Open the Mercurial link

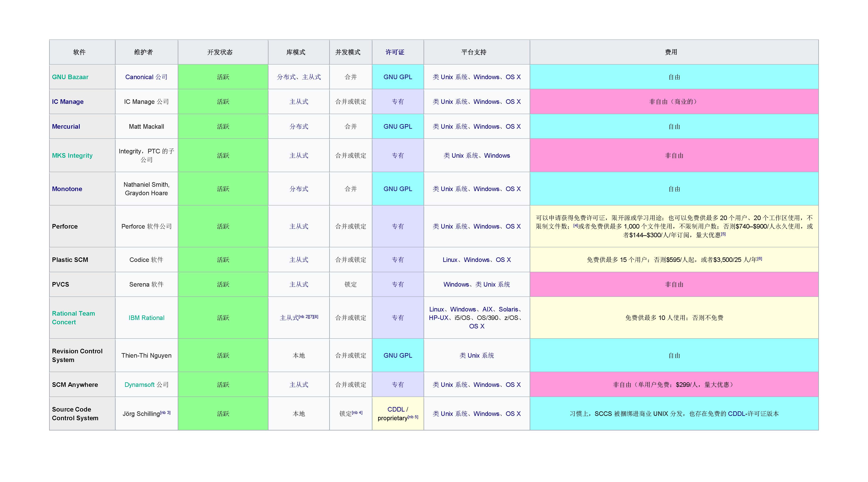click(66, 126)
